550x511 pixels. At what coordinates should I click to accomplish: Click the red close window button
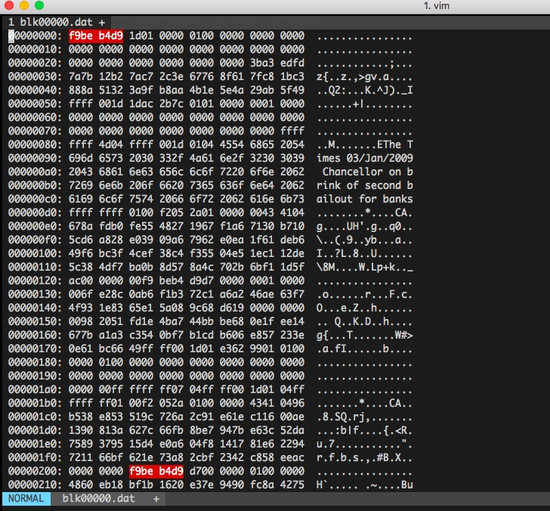9,5
